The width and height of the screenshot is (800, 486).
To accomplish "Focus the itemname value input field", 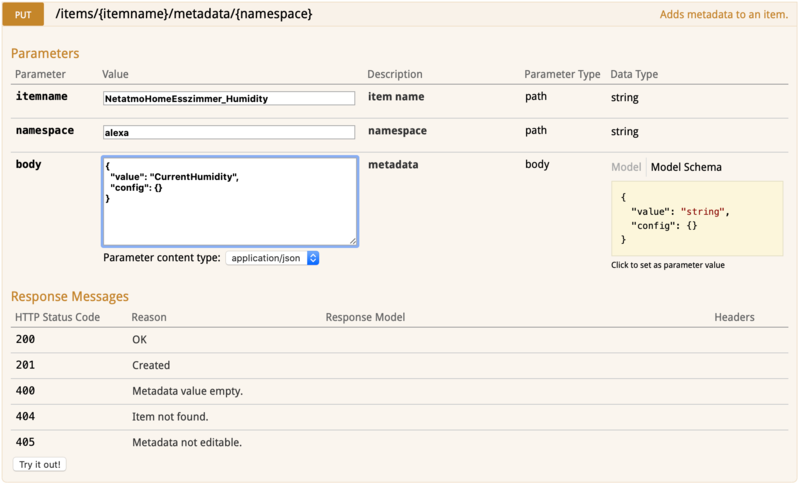I will click(229, 98).
